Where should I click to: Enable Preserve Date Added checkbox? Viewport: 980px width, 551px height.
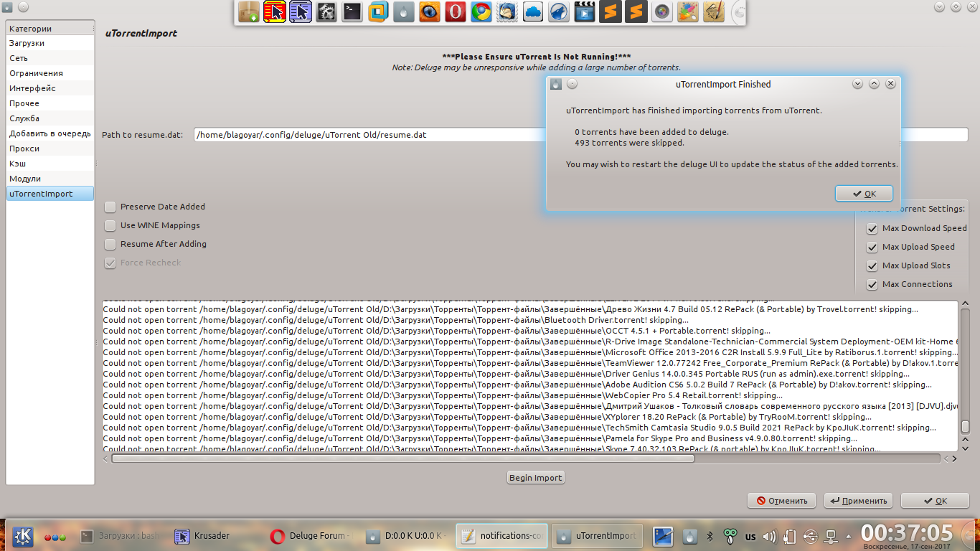(110, 207)
